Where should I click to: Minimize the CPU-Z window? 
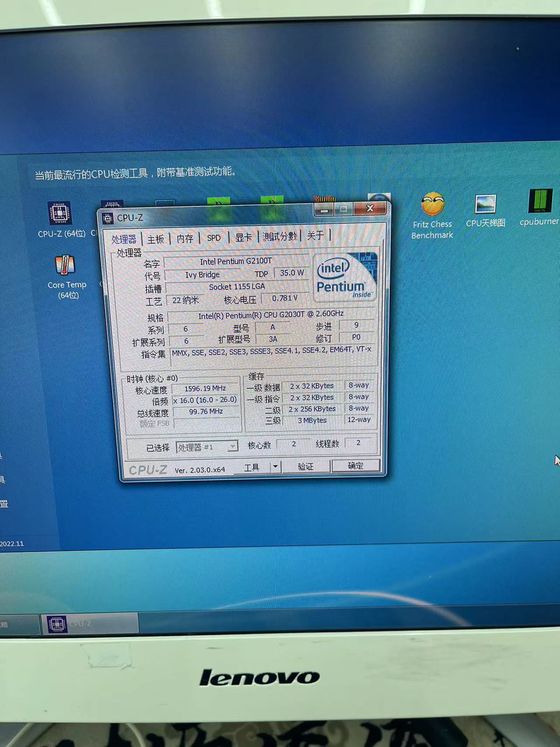click(324, 210)
